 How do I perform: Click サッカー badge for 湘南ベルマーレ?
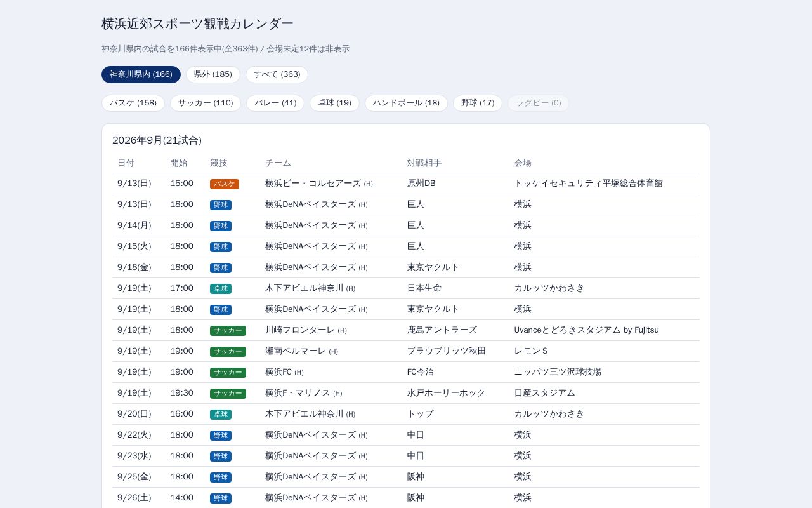228,352
